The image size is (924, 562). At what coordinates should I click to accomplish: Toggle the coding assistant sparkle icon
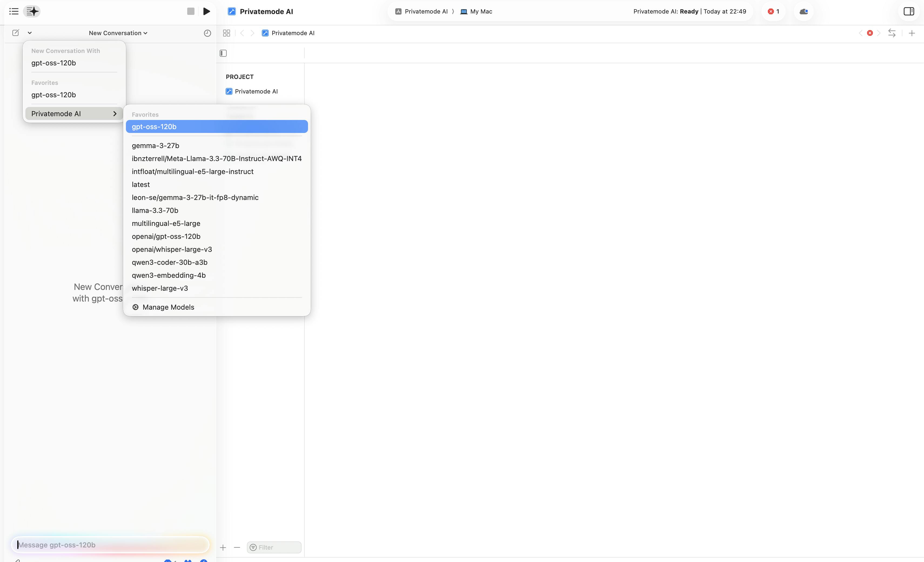pyautogui.click(x=32, y=11)
